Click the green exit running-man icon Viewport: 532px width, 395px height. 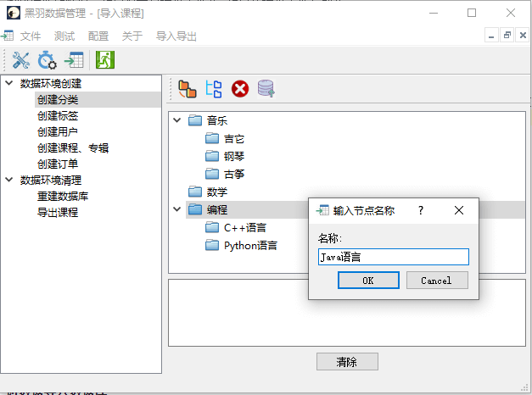[x=105, y=59]
